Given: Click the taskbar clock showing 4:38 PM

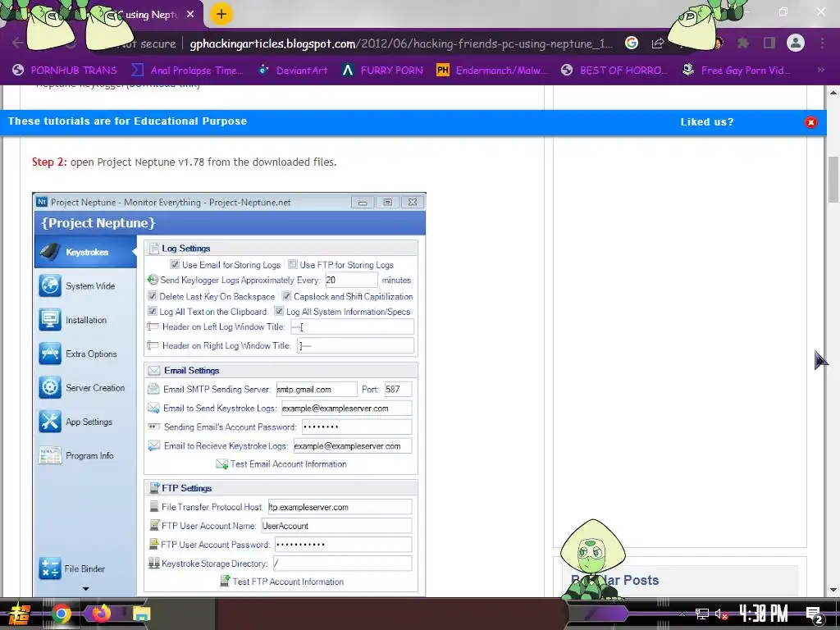Looking at the screenshot, I should [x=764, y=614].
